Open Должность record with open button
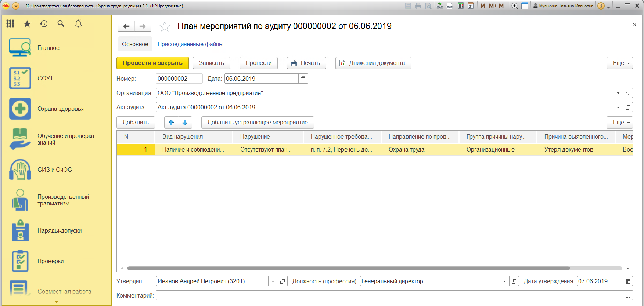The image size is (644, 306). pyautogui.click(x=514, y=281)
